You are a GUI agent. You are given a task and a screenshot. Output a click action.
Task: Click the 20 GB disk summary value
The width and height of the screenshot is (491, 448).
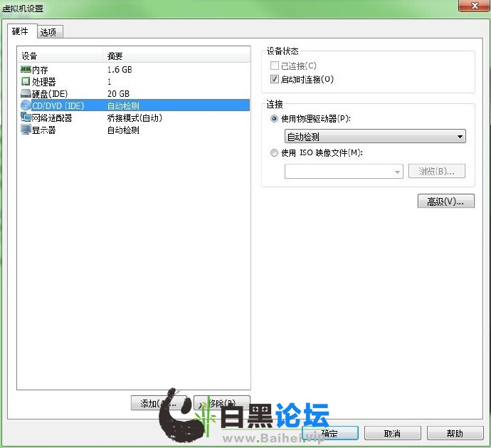(118, 94)
